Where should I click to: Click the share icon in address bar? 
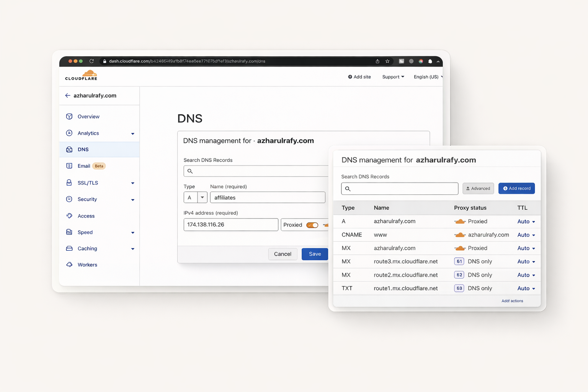coord(377,61)
